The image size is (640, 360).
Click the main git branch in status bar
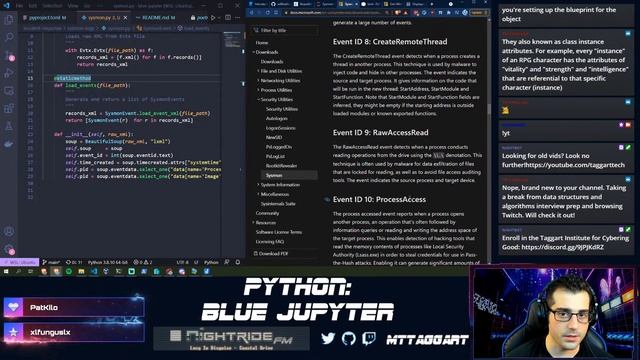click(51, 262)
